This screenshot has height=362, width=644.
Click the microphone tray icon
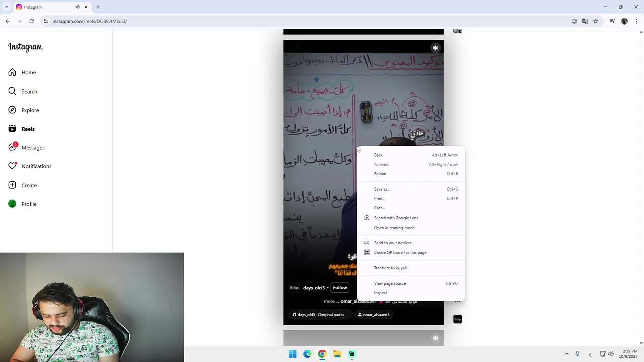coord(577,354)
